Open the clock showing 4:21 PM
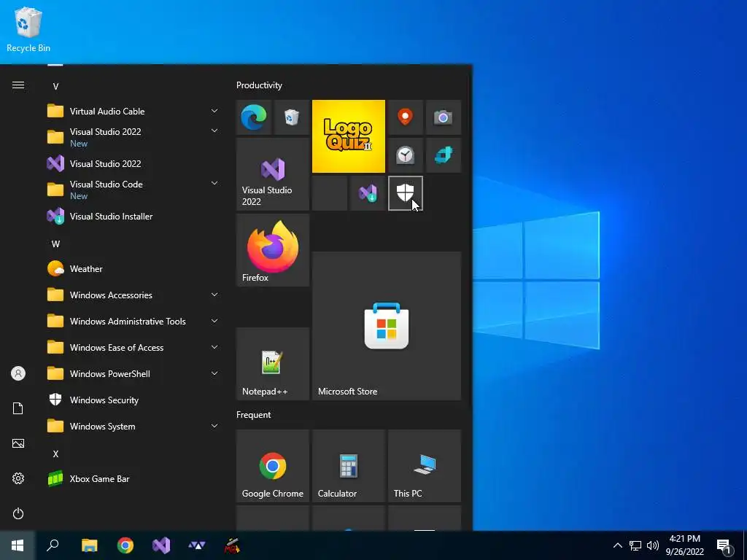Image resolution: width=747 pixels, height=560 pixels. 684,545
